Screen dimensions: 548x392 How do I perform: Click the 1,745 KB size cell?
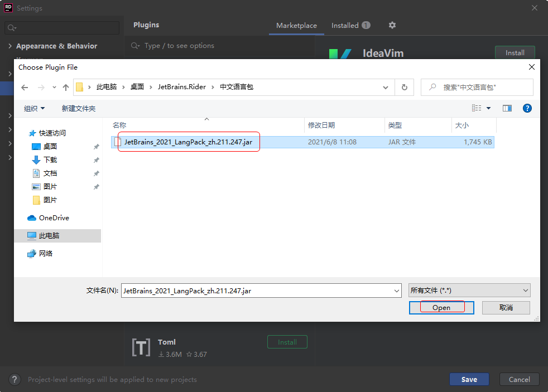tap(478, 142)
